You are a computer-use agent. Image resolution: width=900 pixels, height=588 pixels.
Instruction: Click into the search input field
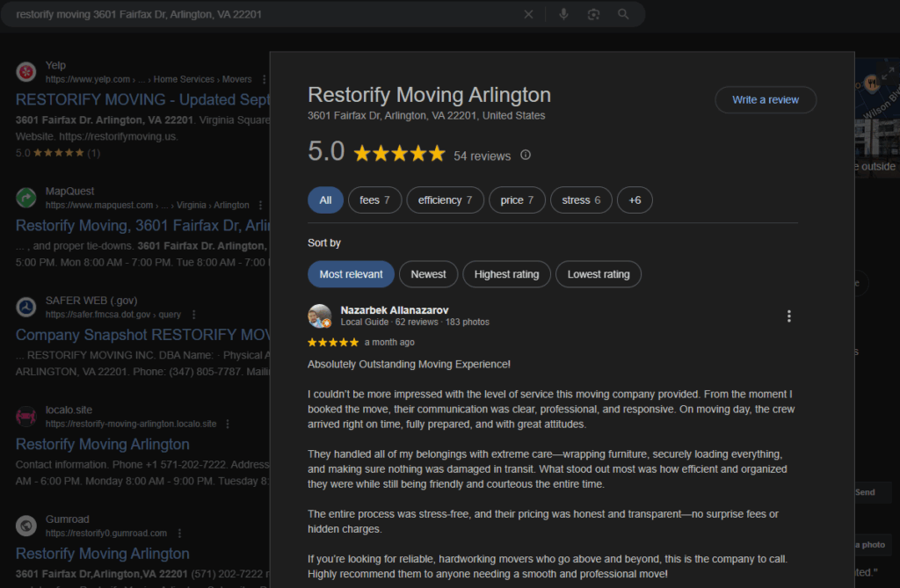(x=264, y=14)
